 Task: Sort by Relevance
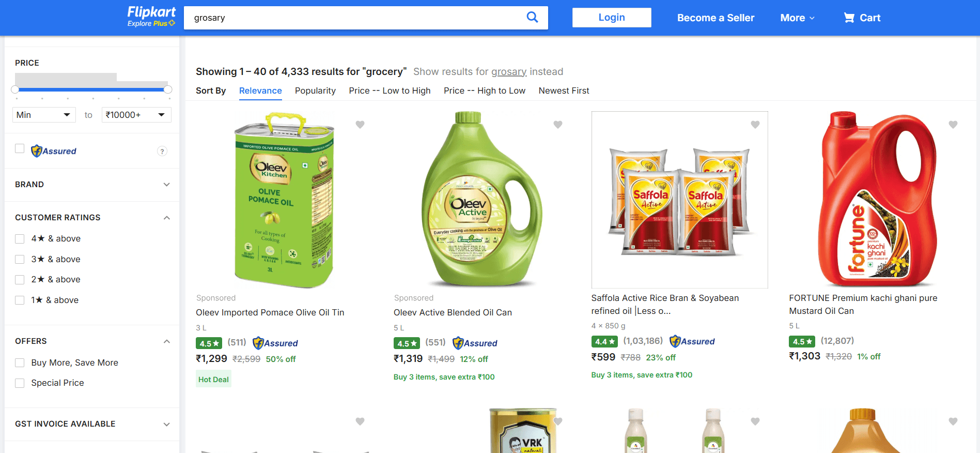tap(260, 90)
